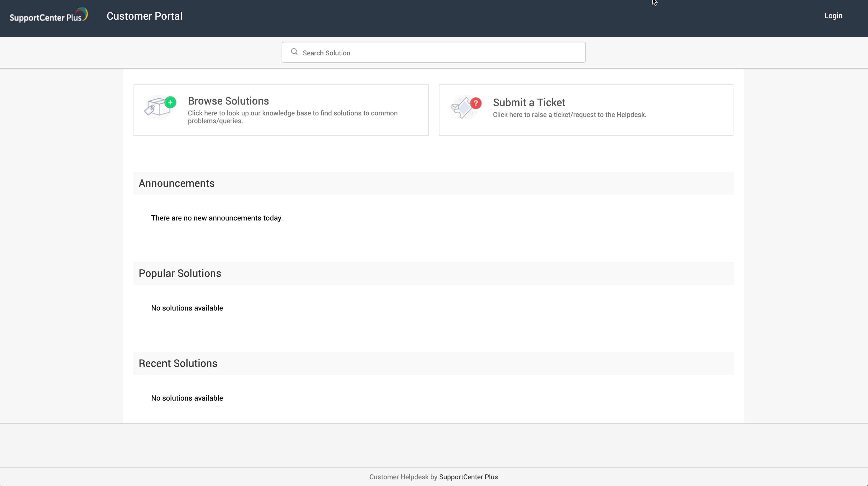
Task: Click the raise a ticket/request description
Action: click(x=569, y=115)
